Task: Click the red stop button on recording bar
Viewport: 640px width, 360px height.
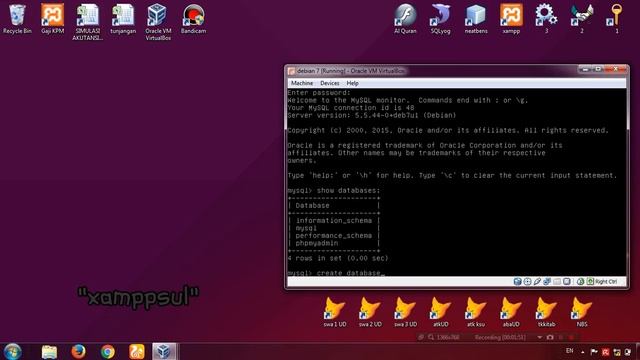Action: click(x=571, y=338)
